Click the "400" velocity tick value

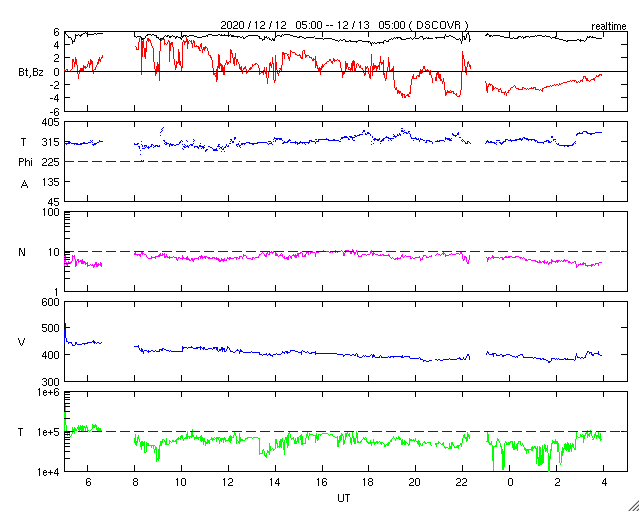click(x=51, y=355)
